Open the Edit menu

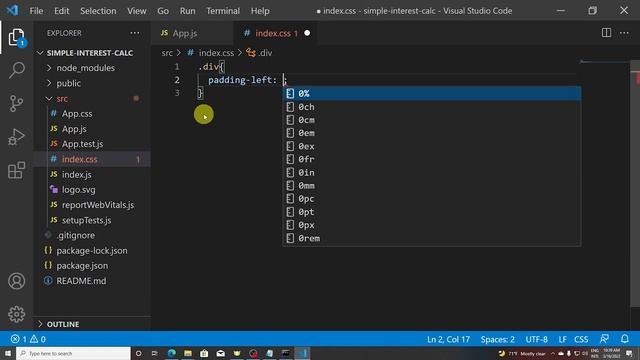pos(62,11)
